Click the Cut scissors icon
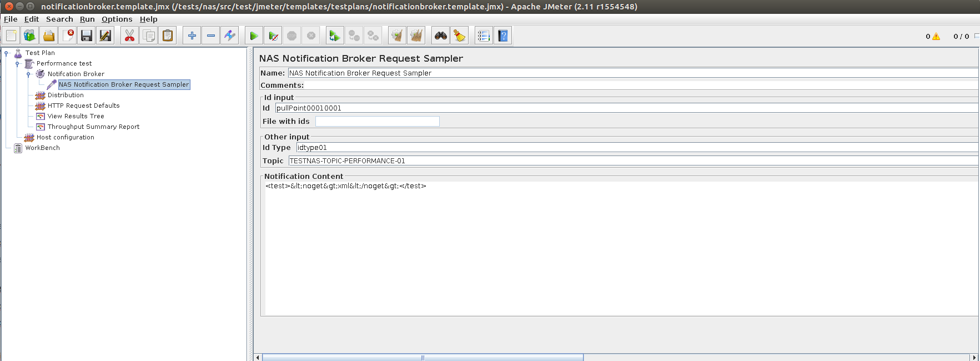The height and width of the screenshot is (361, 980). tap(129, 36)
